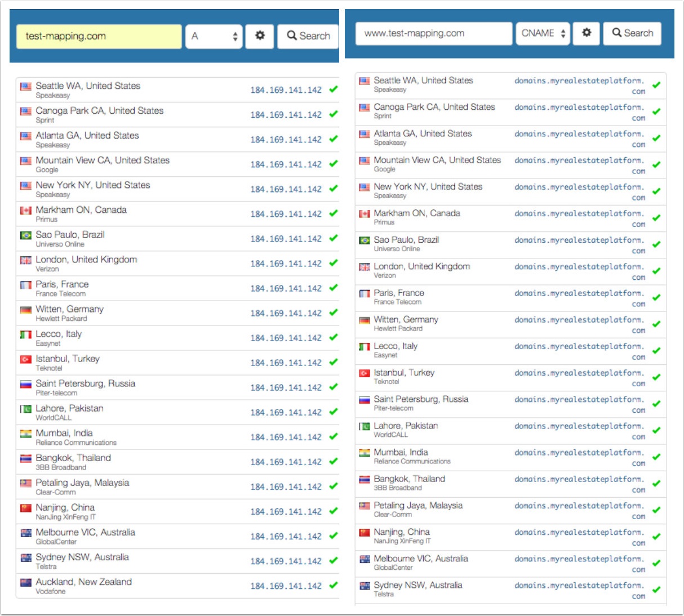Image resolution: width=684 pixels, height=616 pixels.
Task: Select "Witten, Germany" in right panel
Action: pos(406,319)
